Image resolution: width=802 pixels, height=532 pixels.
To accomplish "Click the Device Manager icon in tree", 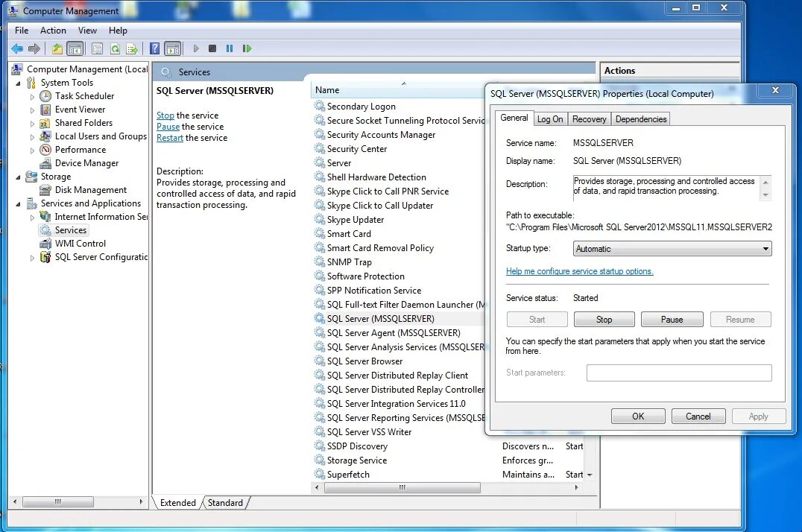I will click(x=45, y=163).
